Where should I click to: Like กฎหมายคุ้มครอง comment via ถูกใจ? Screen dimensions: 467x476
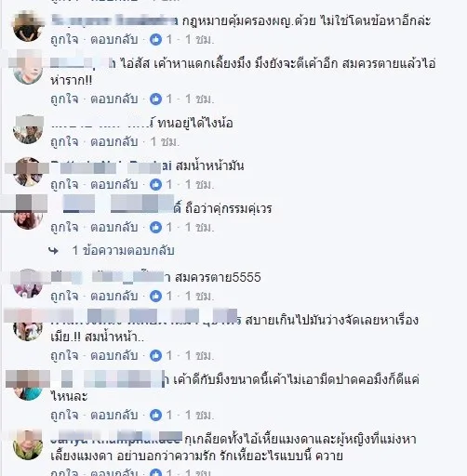64,40
